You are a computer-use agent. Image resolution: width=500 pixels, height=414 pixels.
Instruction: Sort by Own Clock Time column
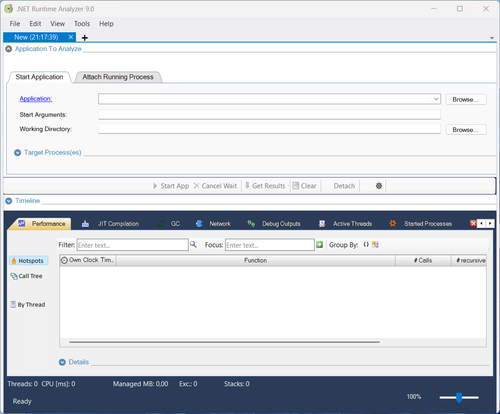88,260
